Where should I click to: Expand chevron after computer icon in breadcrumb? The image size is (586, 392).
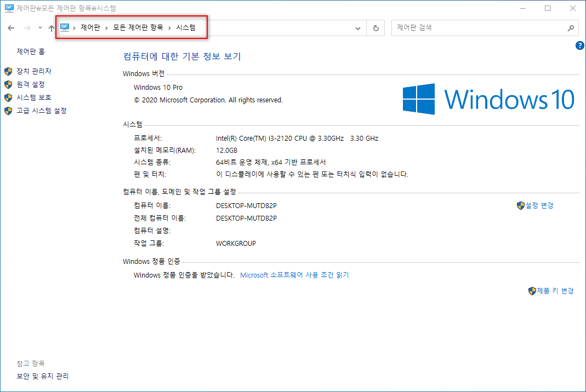(x=75, y=28)
